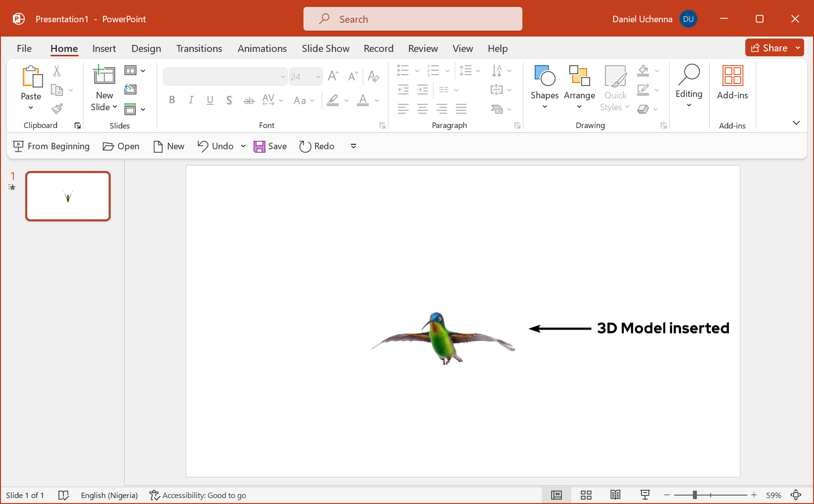Click the Cut icon in Clipboard group

click(56, 72)
